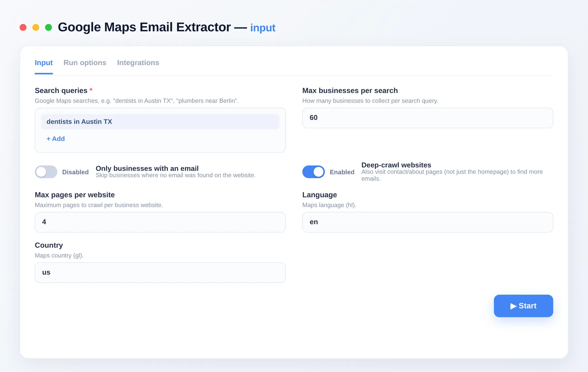588x372 pixels.
Task: Click the 'Maps country (gl).' description
Action: click(x=59, y=256)
